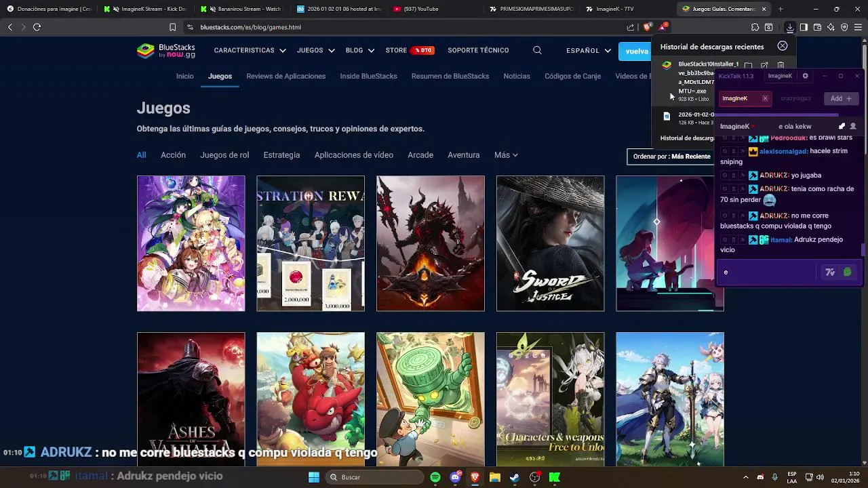The image size is (868, 488).
Task: Bookmark this page using the bookmark icon
Action: (x=172, y=27)
